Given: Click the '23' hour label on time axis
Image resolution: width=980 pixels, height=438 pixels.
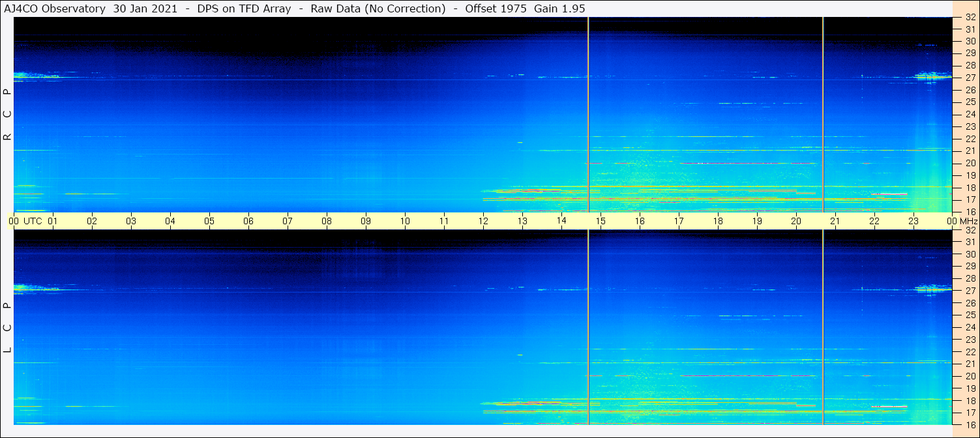Looking at the screenshot, I should pos(913,221).
